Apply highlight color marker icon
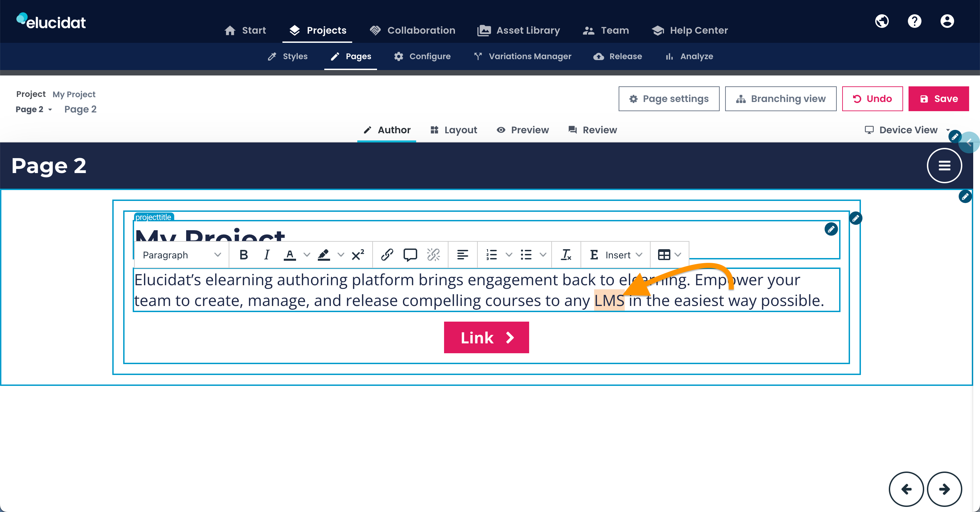This screenshot has width=980, height=512. point(324,255)
